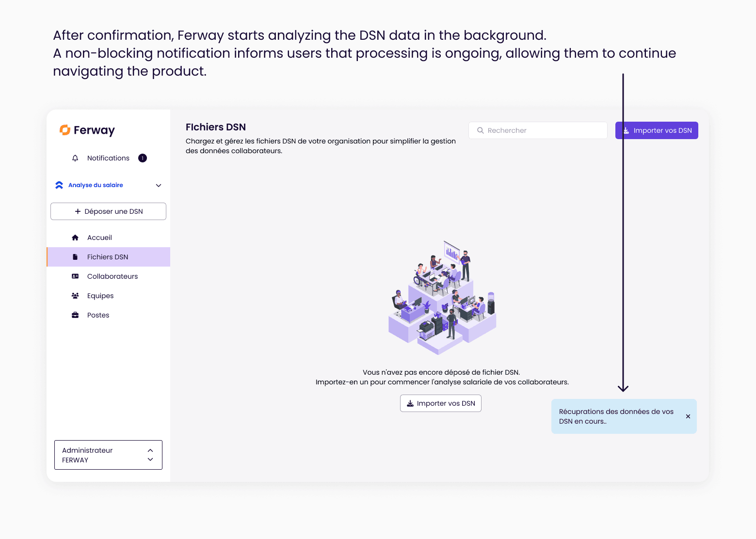Screen dimensions: 756x539
Task: Click the Ferway logo
Action: pyautogui.click(x=87, y=130)
